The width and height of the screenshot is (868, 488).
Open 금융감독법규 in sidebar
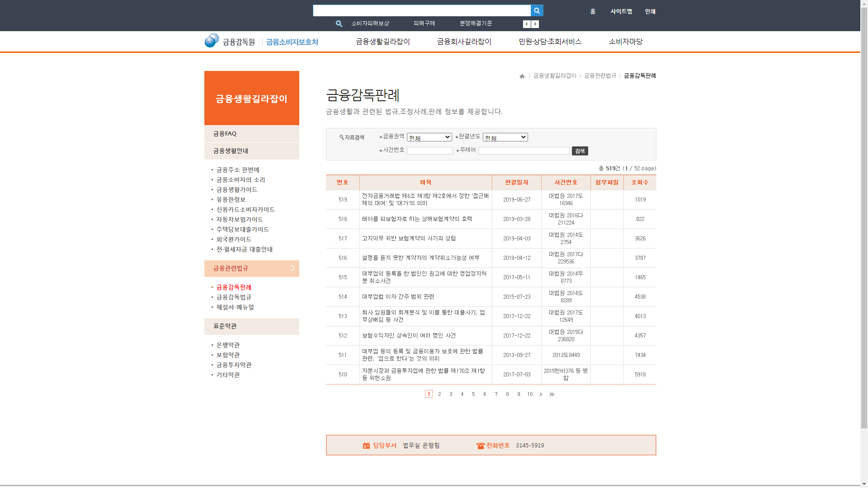[x=234, y=297]
